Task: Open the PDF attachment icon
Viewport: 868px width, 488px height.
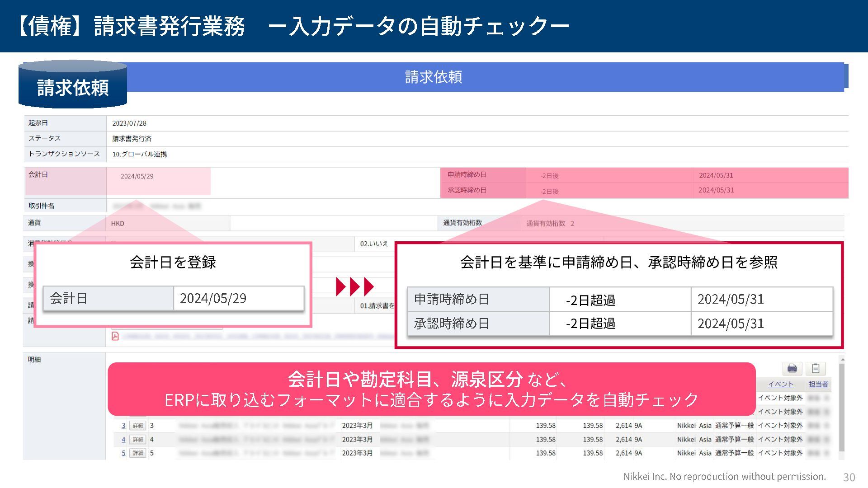Action: (x=115, y=336)
